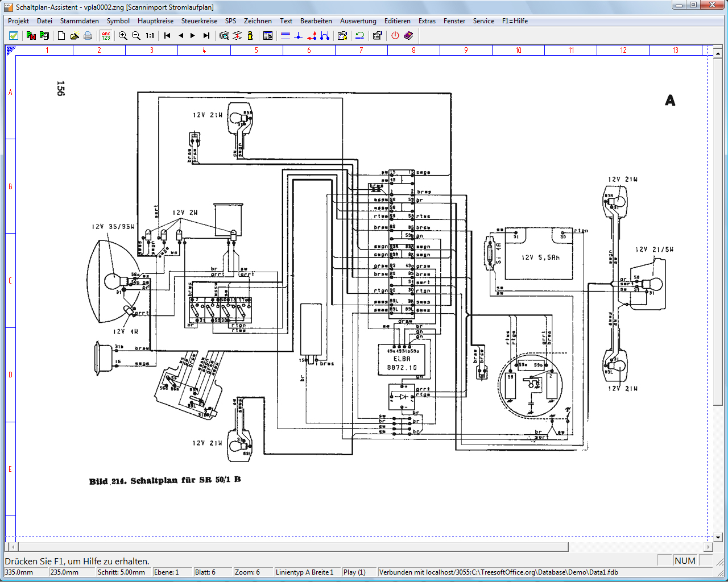Click the print icon in toolbar

pyautogui.click(x=88, y=35)
